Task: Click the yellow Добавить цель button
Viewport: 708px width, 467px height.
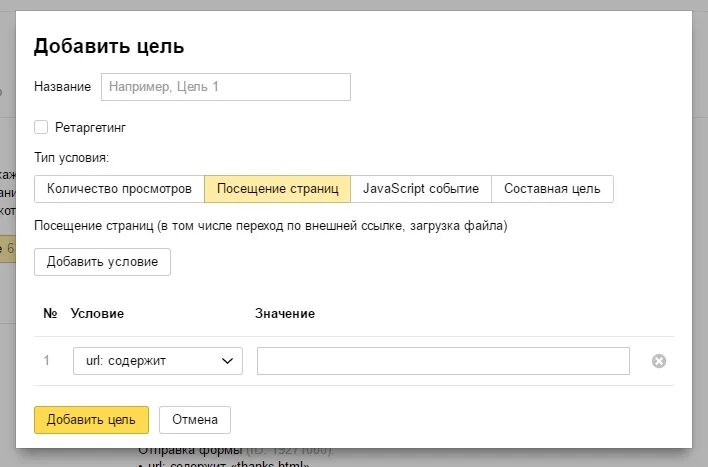Action: (91, 420)
